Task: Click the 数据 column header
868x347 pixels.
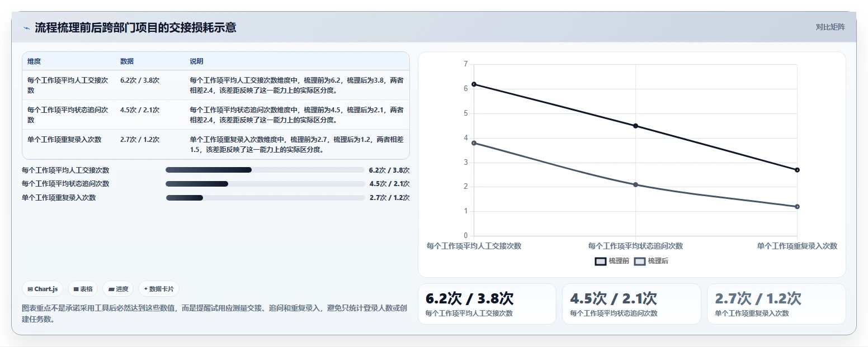Action: tap(127, 61)
